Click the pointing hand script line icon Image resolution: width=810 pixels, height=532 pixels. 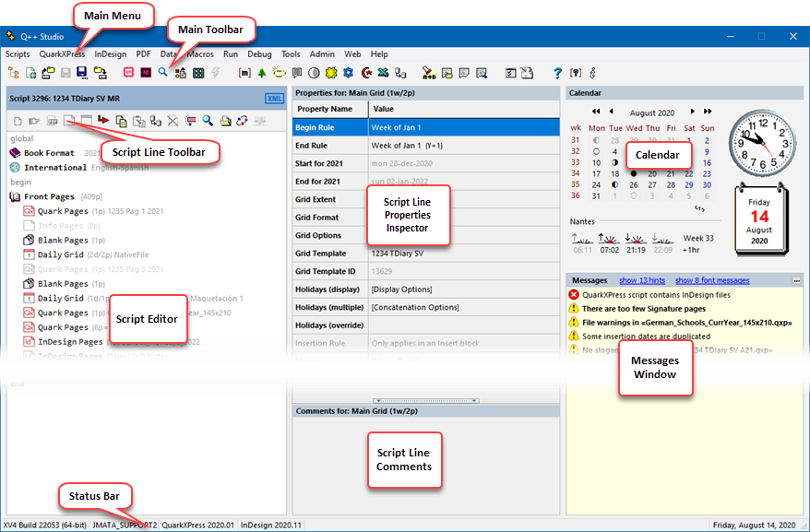click(35, 121)
